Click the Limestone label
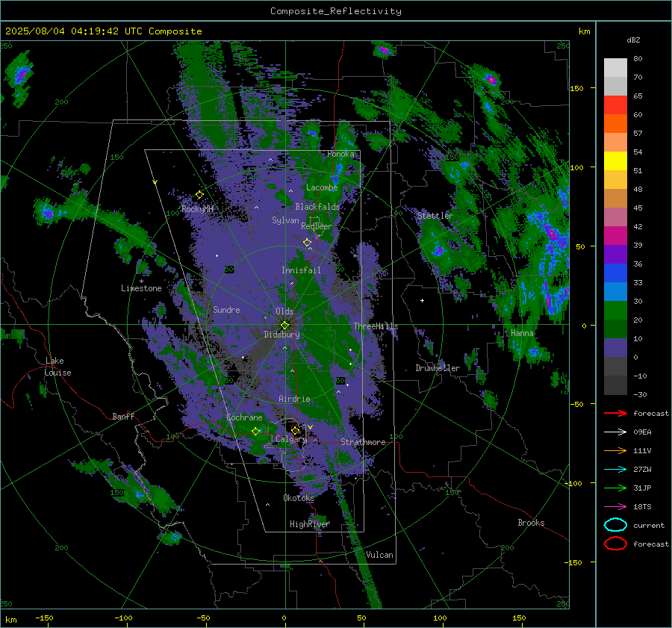 pyautogui.click(x=141, y=288)
